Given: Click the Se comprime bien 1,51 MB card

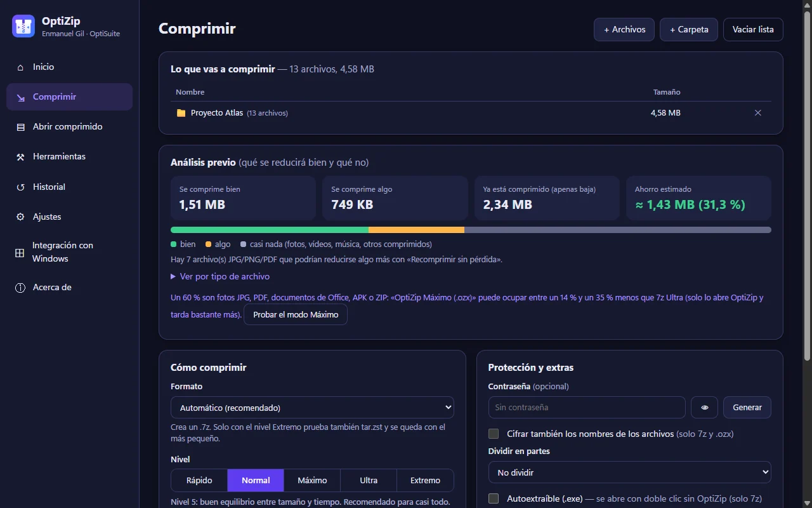Looking at the screenshot, I should [x=243, y=198].
